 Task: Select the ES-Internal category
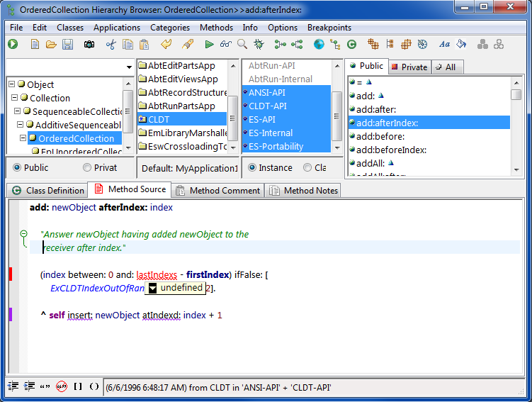point(271,133)
